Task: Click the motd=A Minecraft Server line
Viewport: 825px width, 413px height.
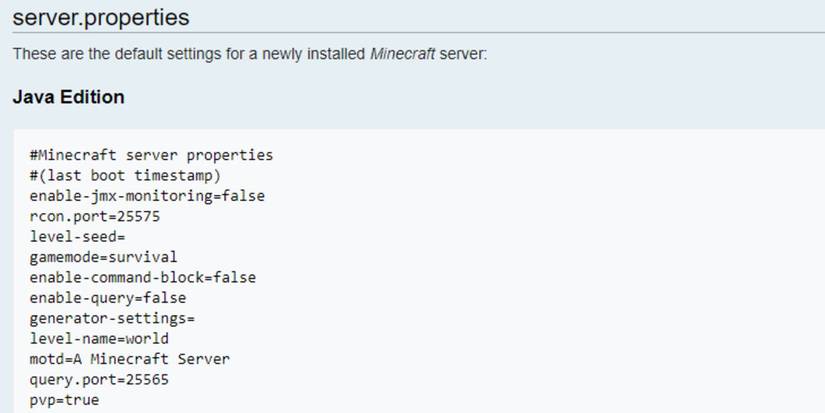Action: click(123, 359)
